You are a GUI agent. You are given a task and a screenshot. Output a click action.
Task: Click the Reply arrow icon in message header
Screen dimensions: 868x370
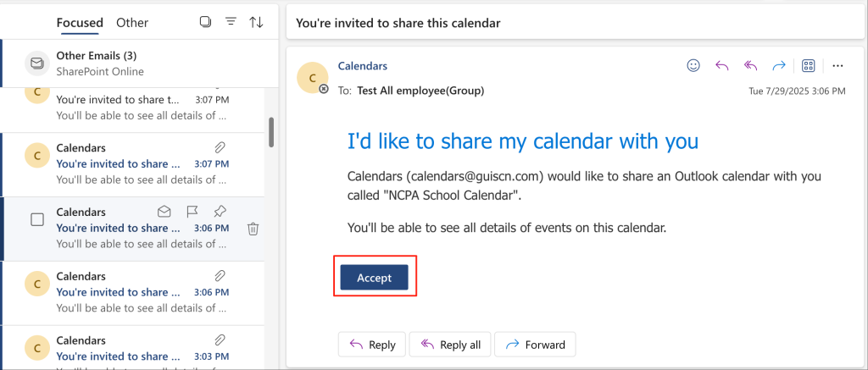click(722, 65)
